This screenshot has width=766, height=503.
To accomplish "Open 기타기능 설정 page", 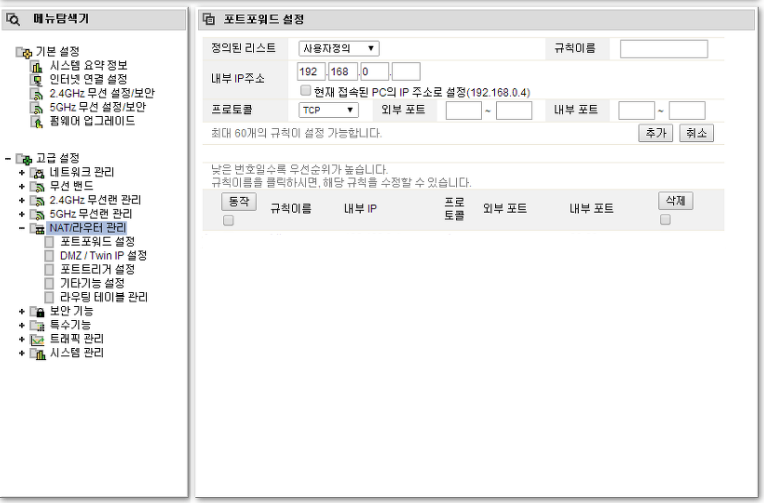I will [92, 284].
